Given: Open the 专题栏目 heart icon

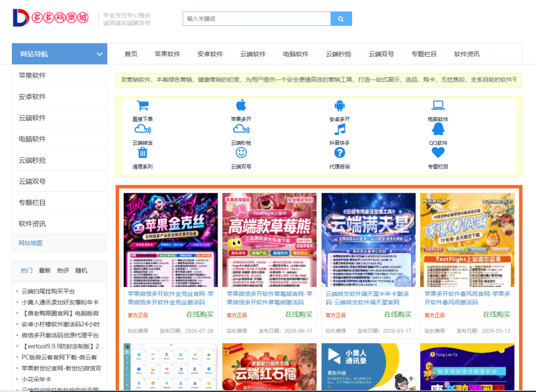Looking at the screenshot, I should pos(438,152).
